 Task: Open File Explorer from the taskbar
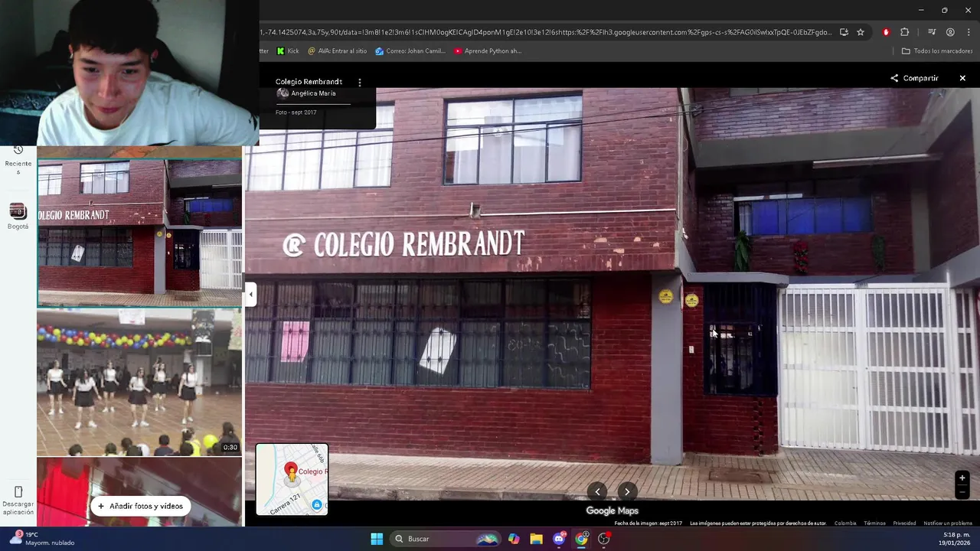point(536,539)
